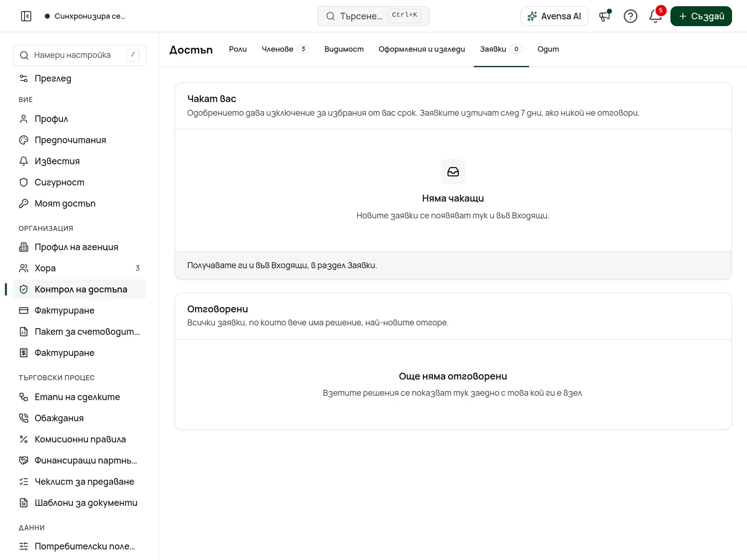Open Фактуриране with receipt dollar icon
The image size is (747, 560).
point(79,353)
